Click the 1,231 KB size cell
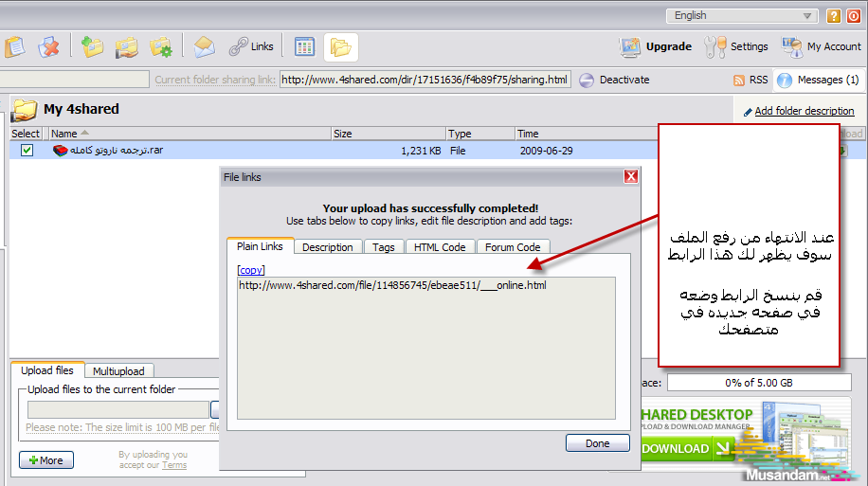868x486 pixels. (421, 151)
